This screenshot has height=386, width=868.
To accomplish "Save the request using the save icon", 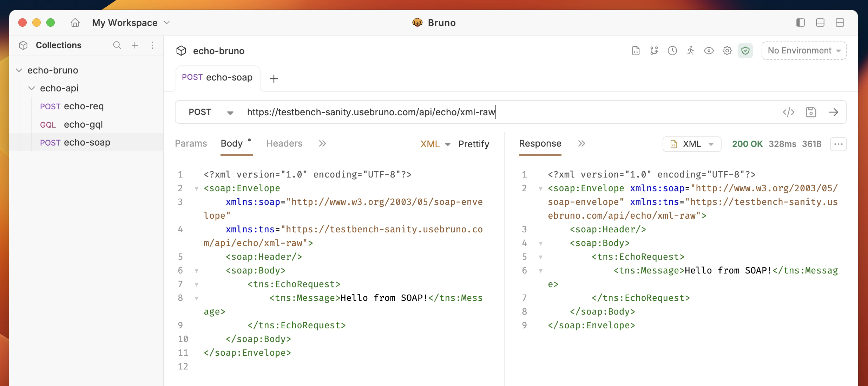I will click(x=811, y=112).
